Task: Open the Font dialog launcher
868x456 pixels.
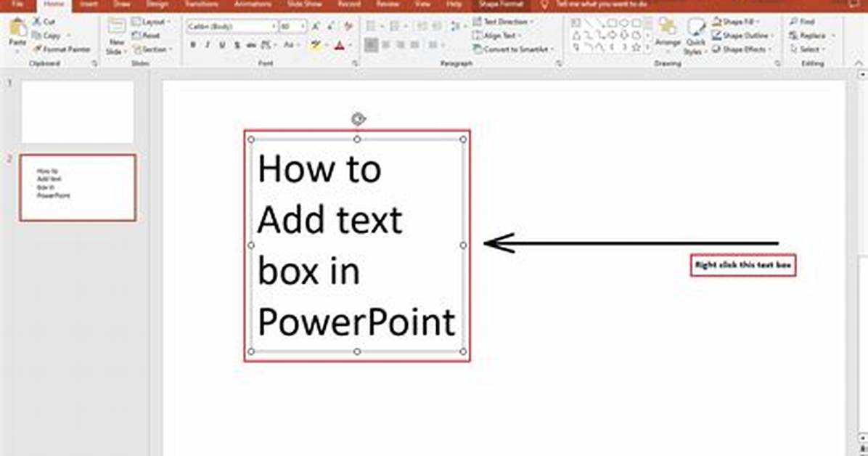Action: [x=355, y=64]
